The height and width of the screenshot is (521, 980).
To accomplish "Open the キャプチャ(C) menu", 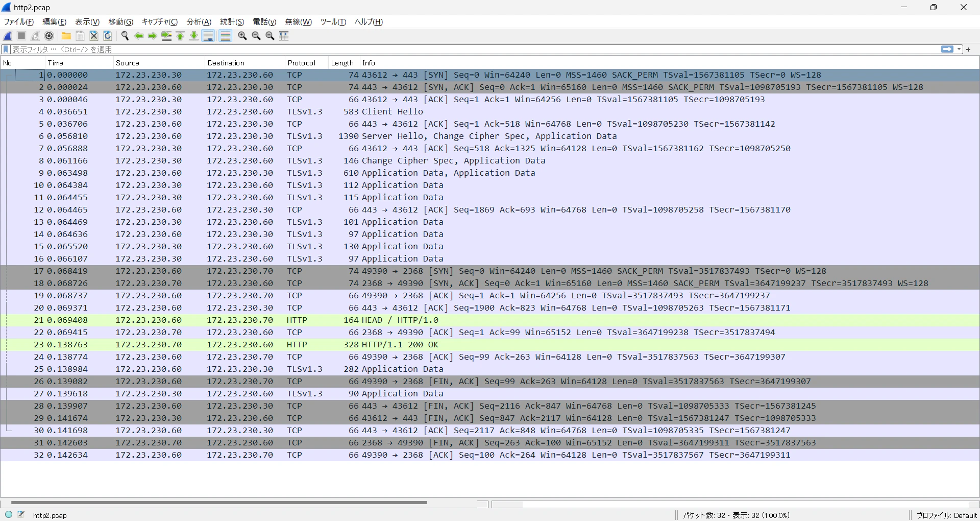I will point(160,22).
